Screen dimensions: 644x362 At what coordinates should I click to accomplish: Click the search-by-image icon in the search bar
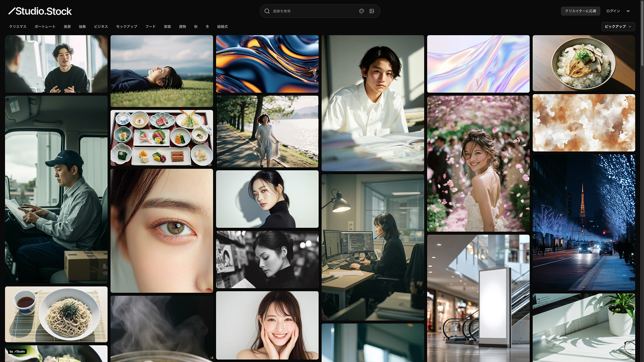pyautogui.click(x=371, y=11)
